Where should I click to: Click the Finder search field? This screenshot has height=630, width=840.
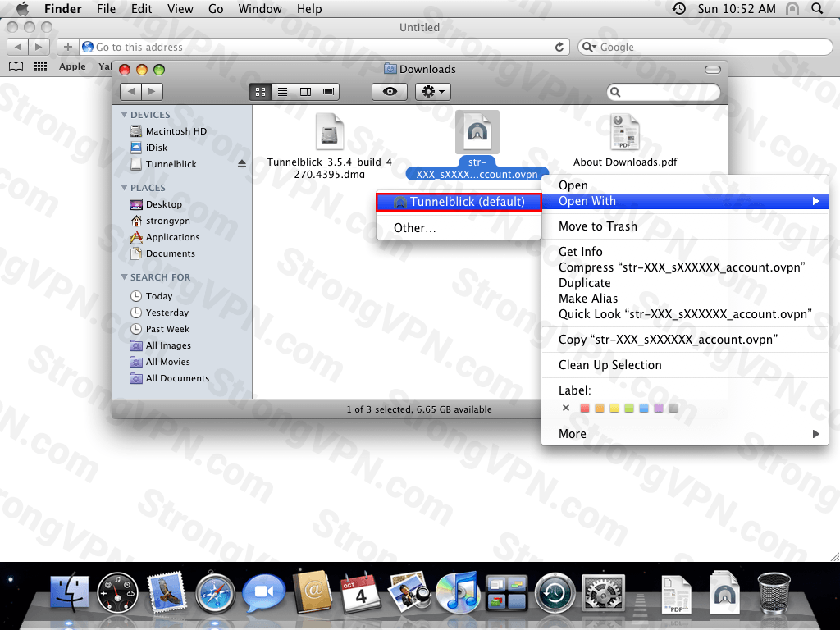click(663, 92)
